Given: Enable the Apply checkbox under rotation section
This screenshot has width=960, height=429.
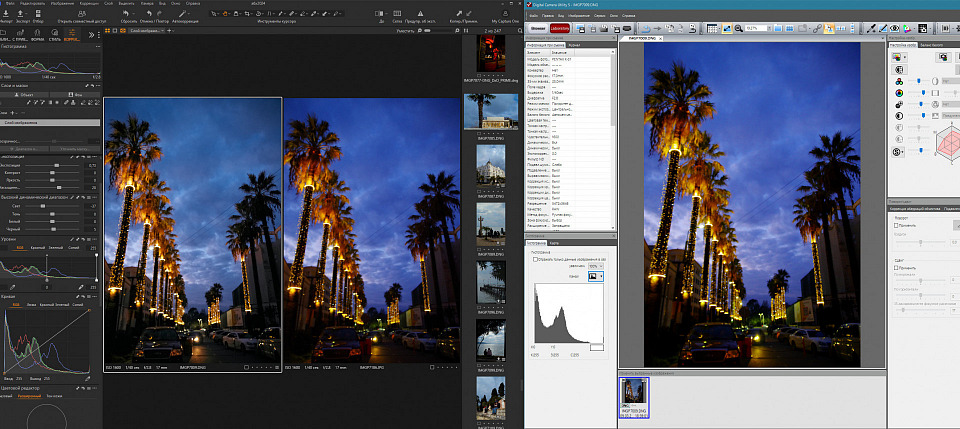Looking at the screenshot, I should click(896, 226).
